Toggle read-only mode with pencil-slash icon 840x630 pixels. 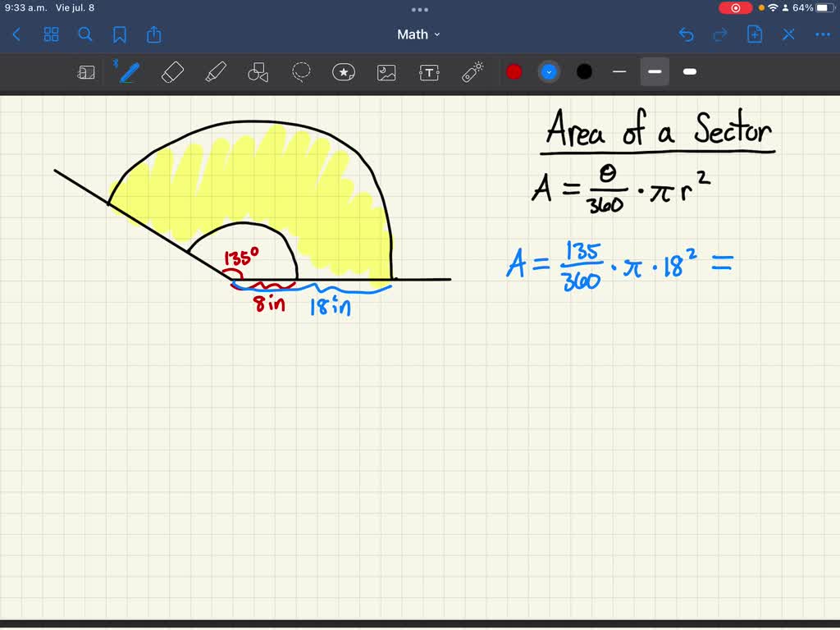pyautogui.click(x=788, y=34)
